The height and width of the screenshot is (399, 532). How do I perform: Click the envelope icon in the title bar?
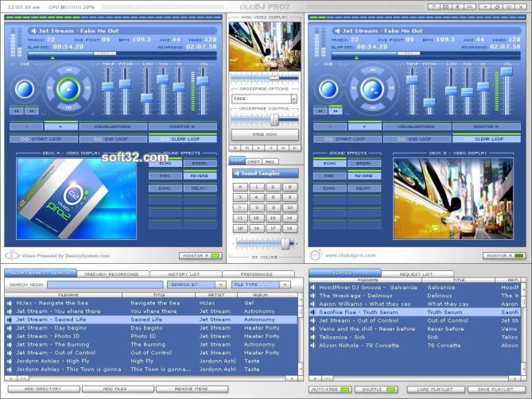pos(446,7)
